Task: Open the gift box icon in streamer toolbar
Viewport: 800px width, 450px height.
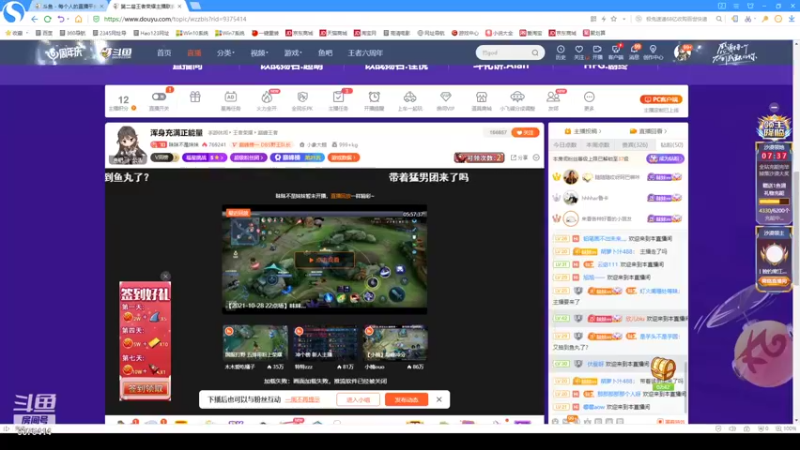Action: point(195,97)
